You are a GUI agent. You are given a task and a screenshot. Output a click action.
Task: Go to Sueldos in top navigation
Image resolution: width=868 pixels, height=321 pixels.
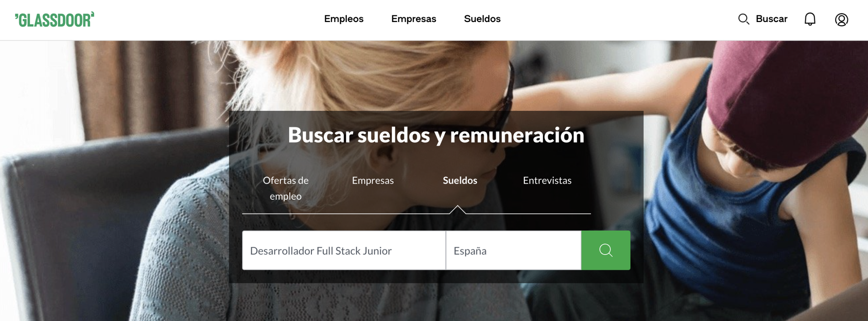(482, 19)
